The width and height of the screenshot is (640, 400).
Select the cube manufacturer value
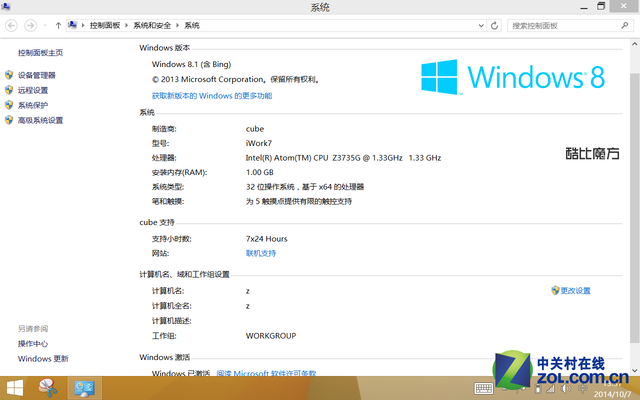pyautogui.click(x=255, y=129)
